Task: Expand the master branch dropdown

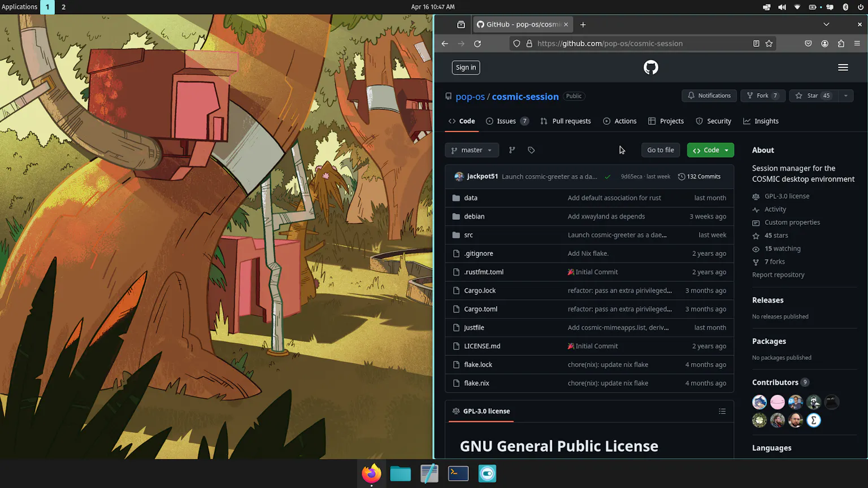Action: [471, 150]
